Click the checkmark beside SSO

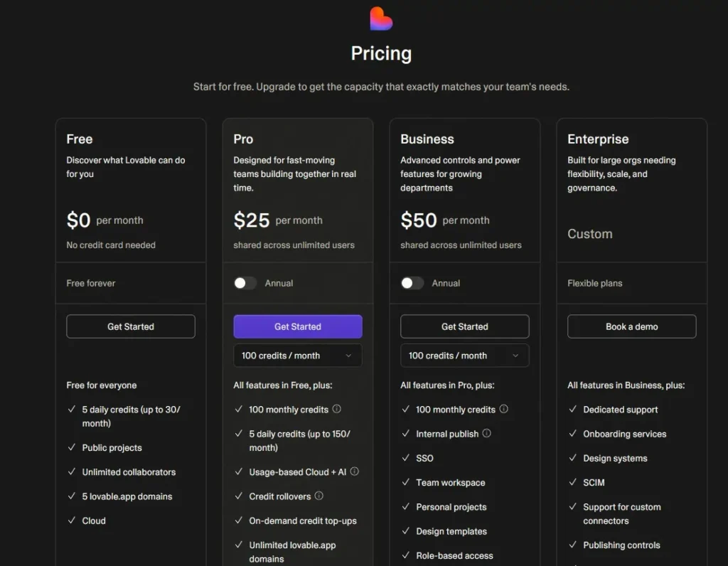[405, 458]
